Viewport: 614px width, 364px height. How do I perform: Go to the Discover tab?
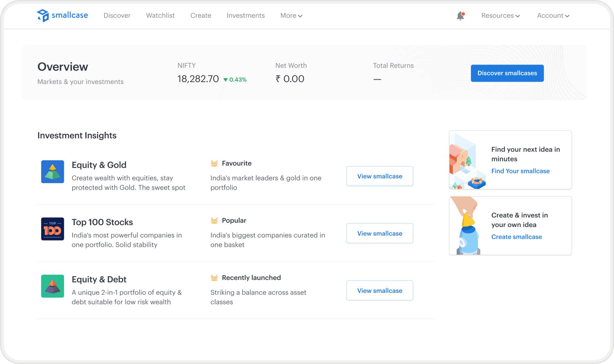click(x=117, y=16)
